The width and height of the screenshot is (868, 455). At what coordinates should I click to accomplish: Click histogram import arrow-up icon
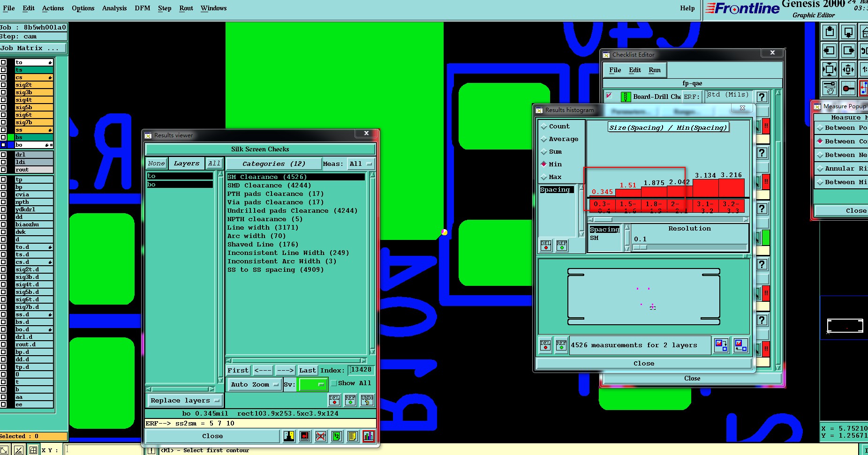741,345
